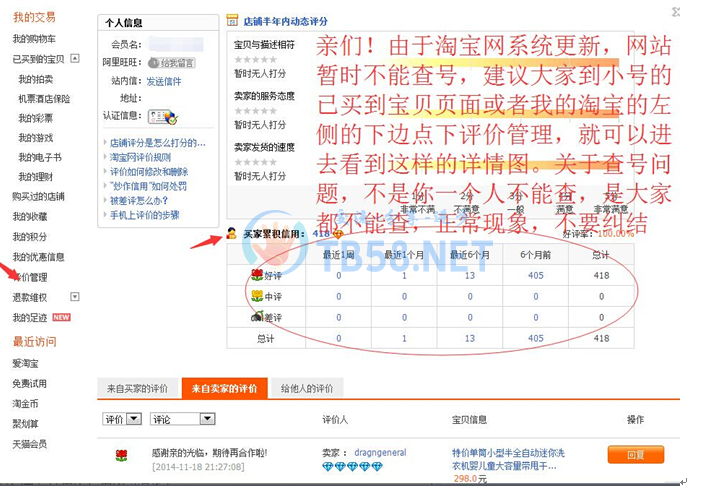This screenshot has width=726, height=486.
Task: Click the 给我留言 Wangwang message icon
Action: coord(171,63)
